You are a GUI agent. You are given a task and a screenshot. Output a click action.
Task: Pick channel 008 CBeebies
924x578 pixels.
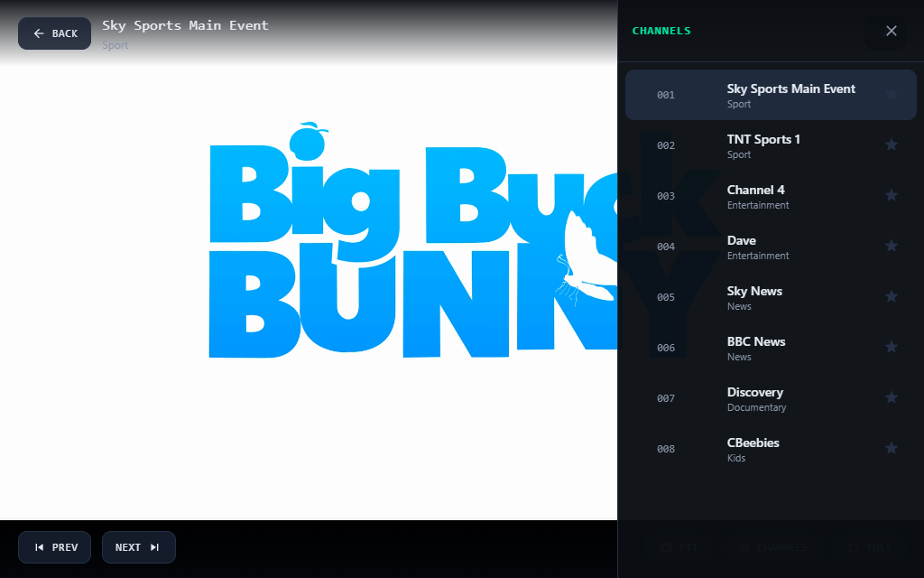[771, 450]
